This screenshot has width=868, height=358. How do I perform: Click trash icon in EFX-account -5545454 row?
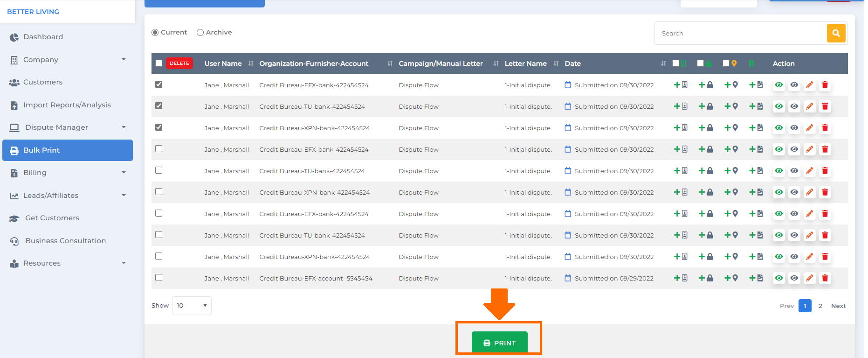(825, 278)
